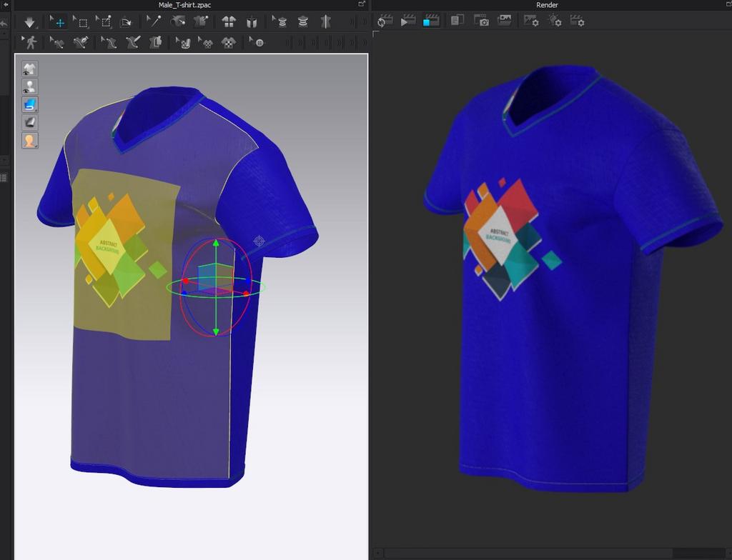
Task: Choose the Select Mesh box tool
Action: [80, 22]
